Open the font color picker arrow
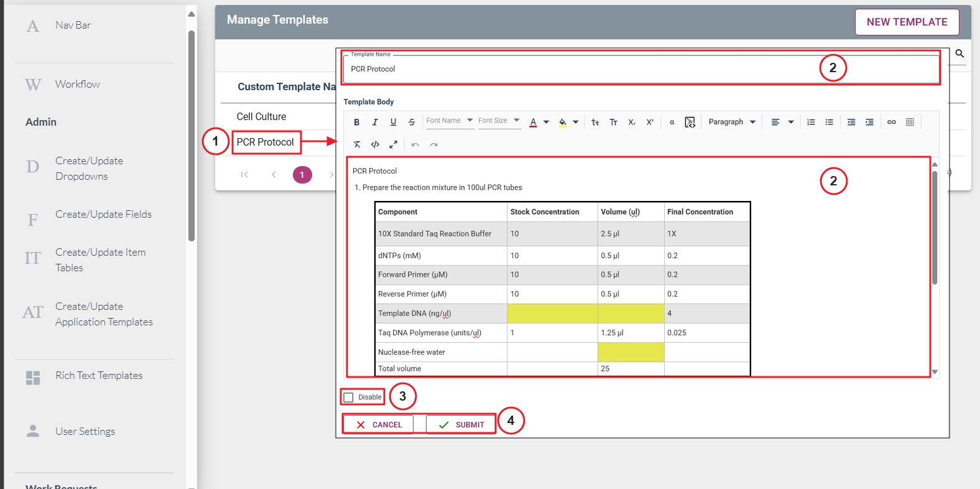Screen dimensions: 980x489 (x=546, y=123)
